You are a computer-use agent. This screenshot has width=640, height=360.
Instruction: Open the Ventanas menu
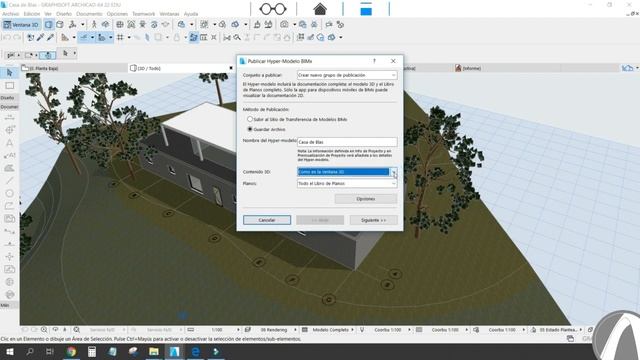[169, 14]
